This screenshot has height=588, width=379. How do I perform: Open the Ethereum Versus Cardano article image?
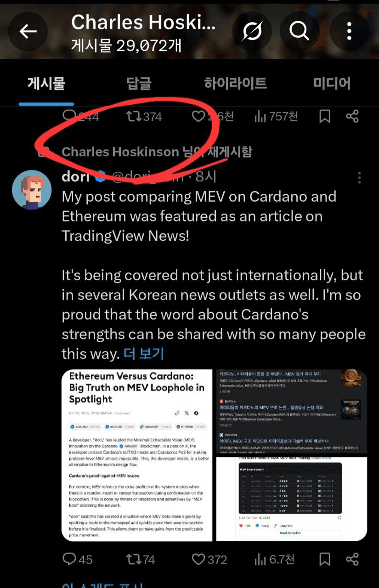[137, 455]
